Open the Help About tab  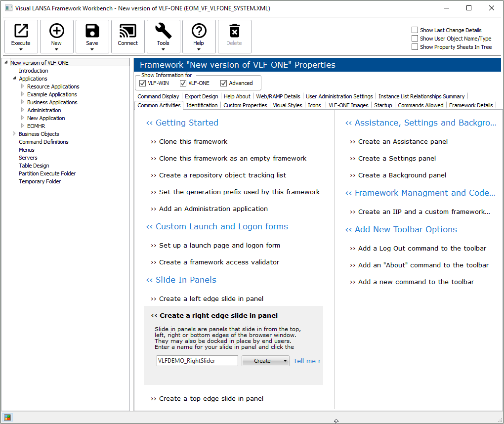pos(237,96)
